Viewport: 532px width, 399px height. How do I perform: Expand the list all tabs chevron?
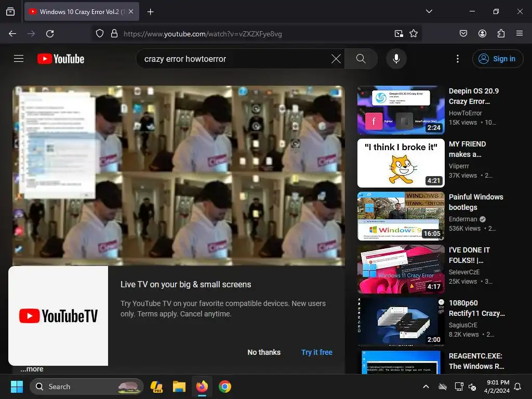click(429, 11)
